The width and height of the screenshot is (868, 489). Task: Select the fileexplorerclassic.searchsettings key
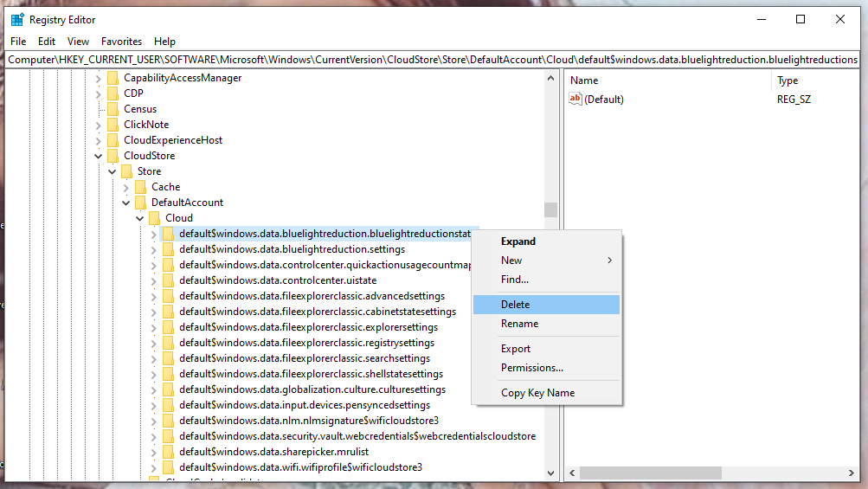tap(305, 358)
